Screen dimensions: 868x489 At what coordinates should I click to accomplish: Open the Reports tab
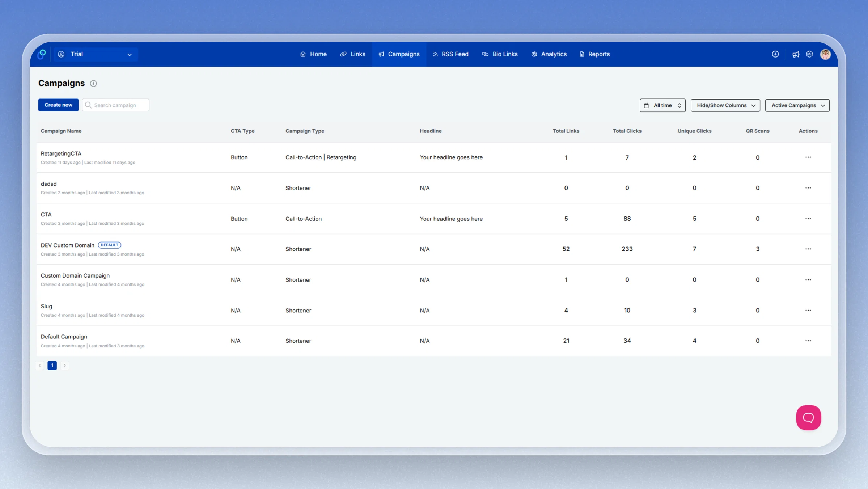(x=595, y=54)
